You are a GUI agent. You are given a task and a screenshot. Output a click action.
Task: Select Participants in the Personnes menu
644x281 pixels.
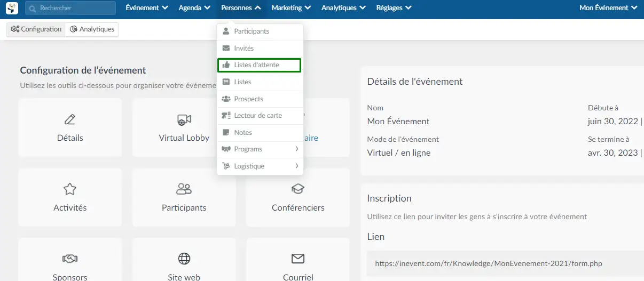click(260, 31)
